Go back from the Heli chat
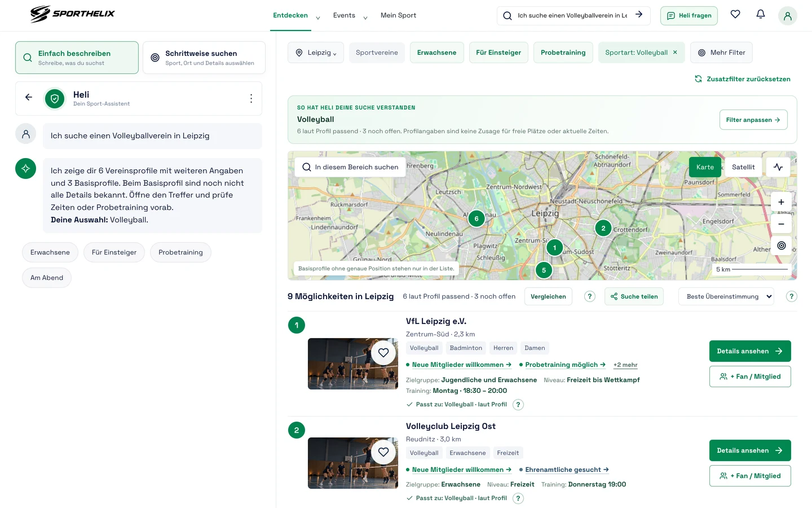This screenshot has width=812, height=508. (x=29, y=98)
